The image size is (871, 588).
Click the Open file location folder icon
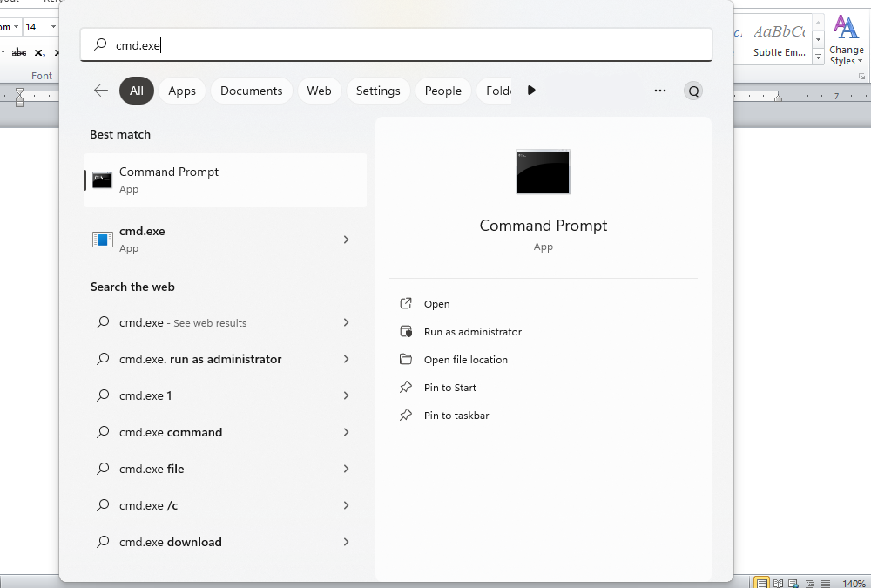[x=406, y=359]
